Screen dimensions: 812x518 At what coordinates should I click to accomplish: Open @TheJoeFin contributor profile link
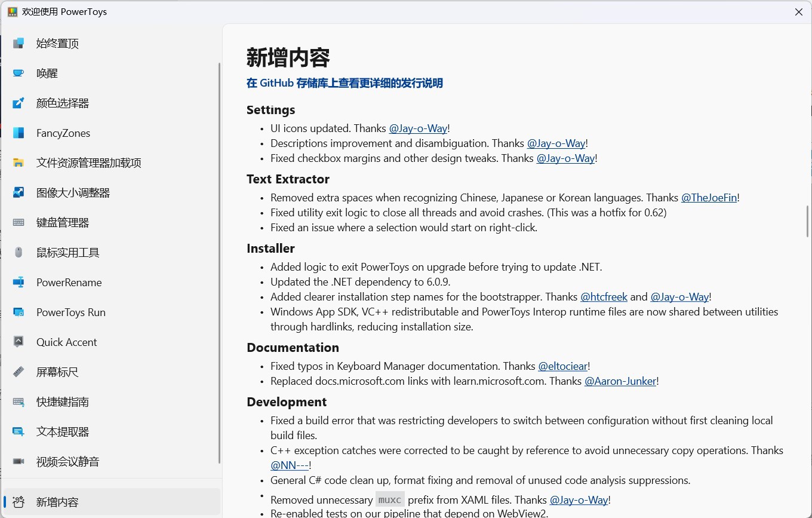[709, 197]
